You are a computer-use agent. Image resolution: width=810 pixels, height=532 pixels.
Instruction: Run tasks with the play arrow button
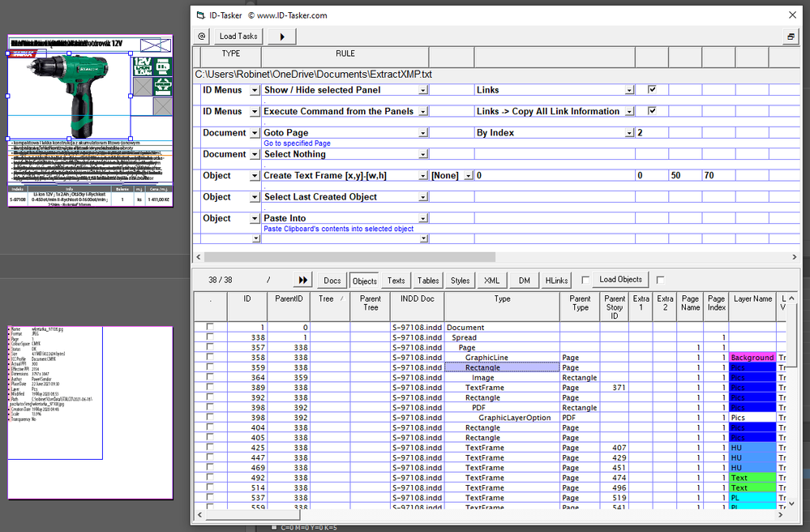tap(281, 36)
